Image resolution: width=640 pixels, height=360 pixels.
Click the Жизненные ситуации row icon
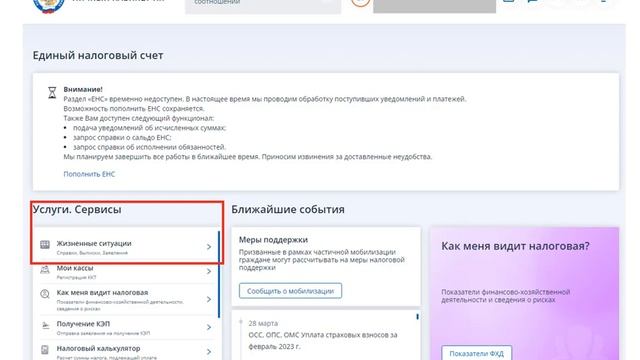[45, 244]
